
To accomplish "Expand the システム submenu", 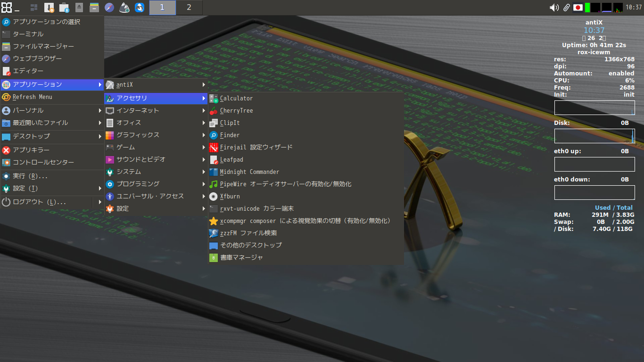I will tap(156, 172).
